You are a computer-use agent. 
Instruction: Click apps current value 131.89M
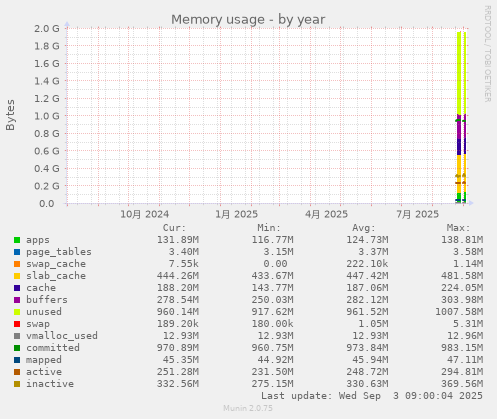(x=178, y=240)
